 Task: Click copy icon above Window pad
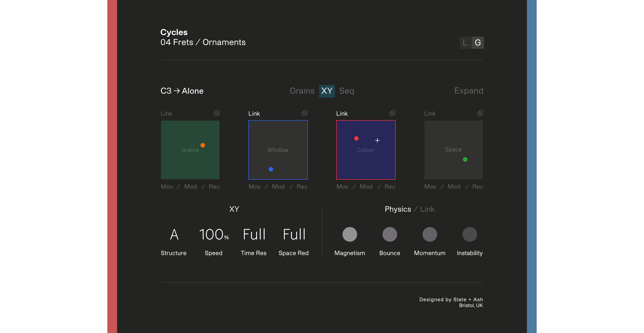click(x=304, y=113)
